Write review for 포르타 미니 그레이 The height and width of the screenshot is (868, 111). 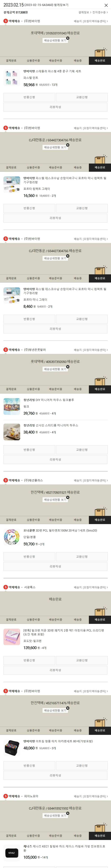coord(55,329)
